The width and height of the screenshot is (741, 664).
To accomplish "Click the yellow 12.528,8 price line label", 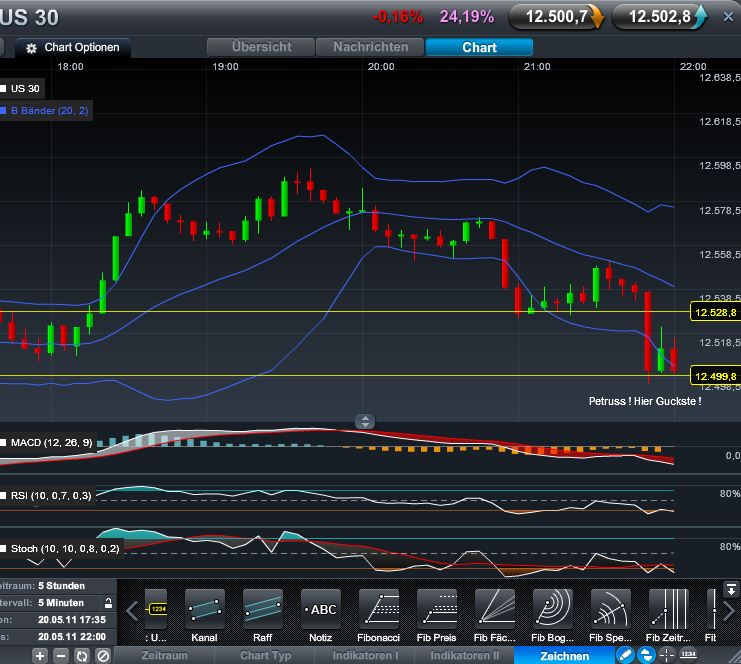I will coord(715,313).
